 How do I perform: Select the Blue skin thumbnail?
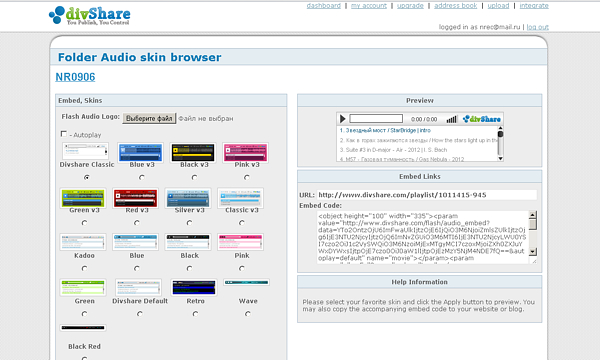[135, 242]
